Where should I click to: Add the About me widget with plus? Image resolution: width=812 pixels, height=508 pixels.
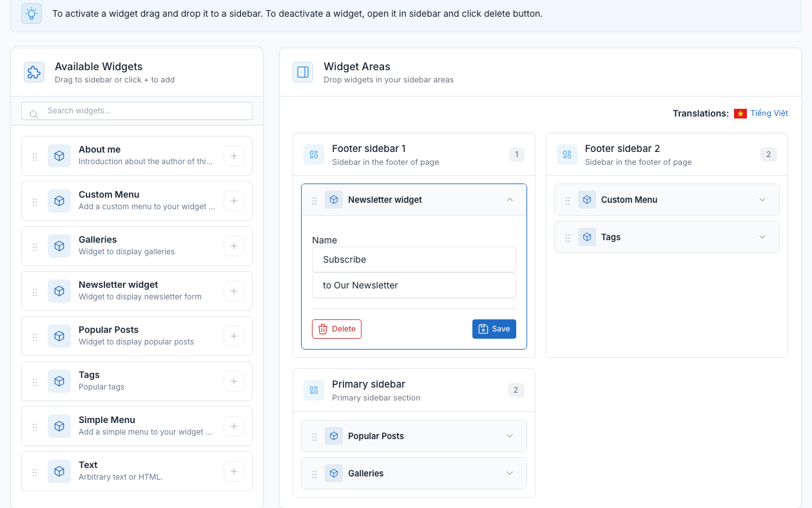tap(234, 156)
